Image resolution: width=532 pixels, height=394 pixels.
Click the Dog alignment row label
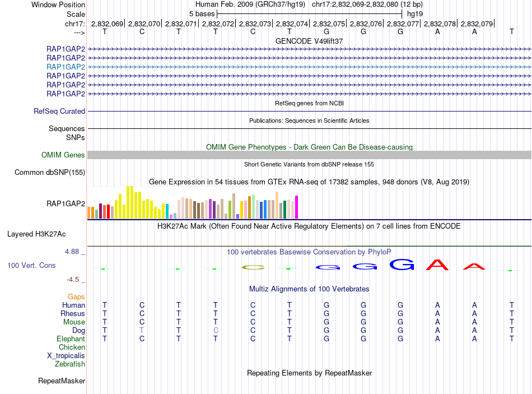[78, 331]
